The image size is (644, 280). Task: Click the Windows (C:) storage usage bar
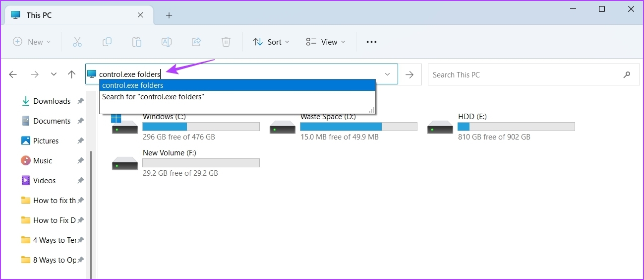[201, 127]
